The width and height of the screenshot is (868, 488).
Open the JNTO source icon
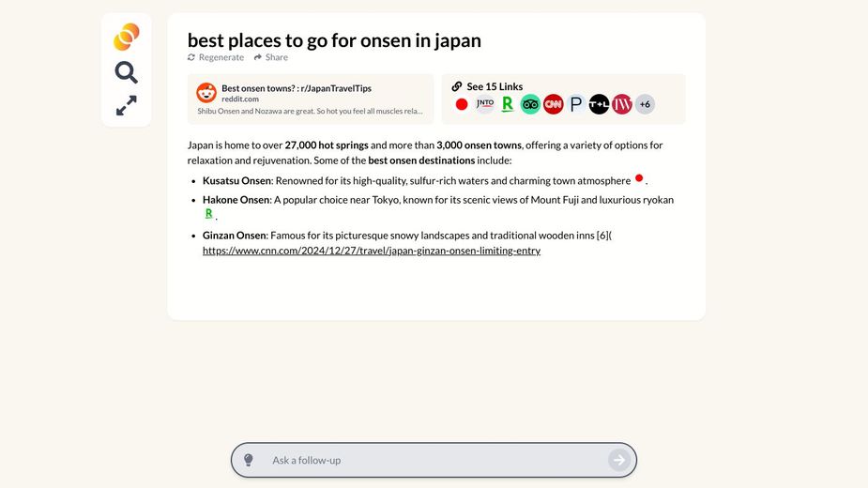click(484, 104)
